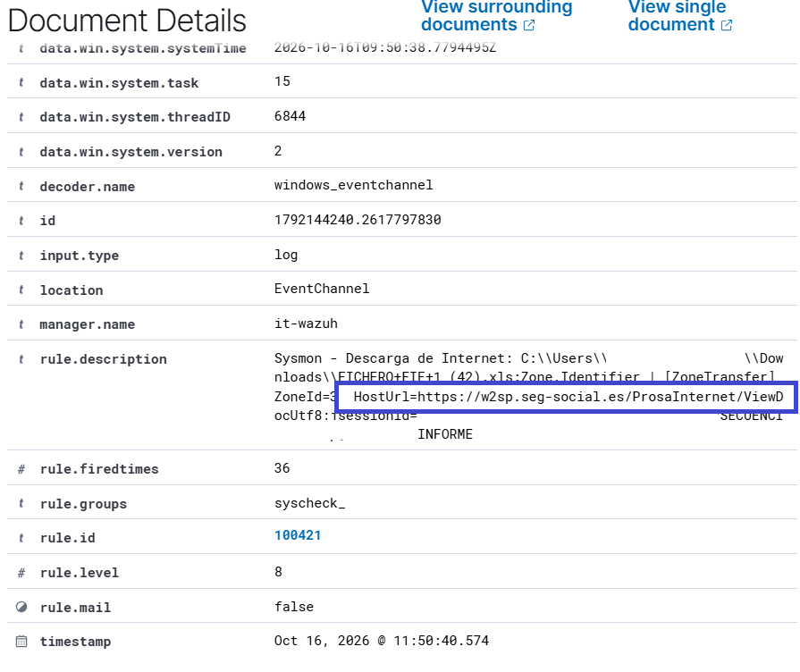
Task: Click the id value 1792144240.2617797830
Action: tap(358, 220)
